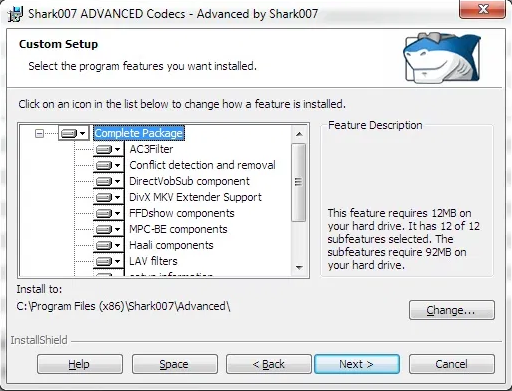Select the LAV filters feature label
This screenshot has width=512, height=391.
point(153,261)
